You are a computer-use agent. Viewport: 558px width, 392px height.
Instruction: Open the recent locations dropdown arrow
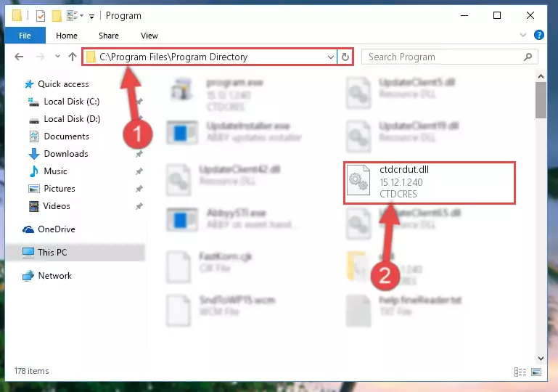click(x=57, y=56)
